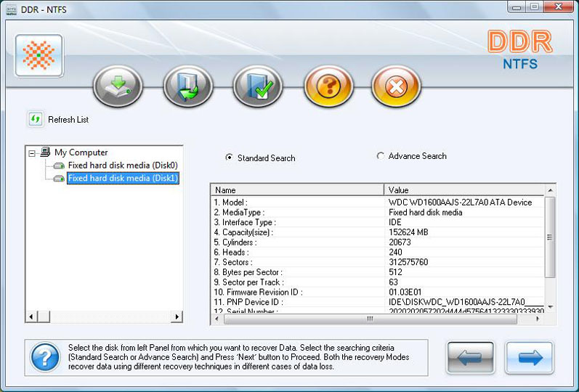Select My Computer in the tree

(x=81, y=152)
